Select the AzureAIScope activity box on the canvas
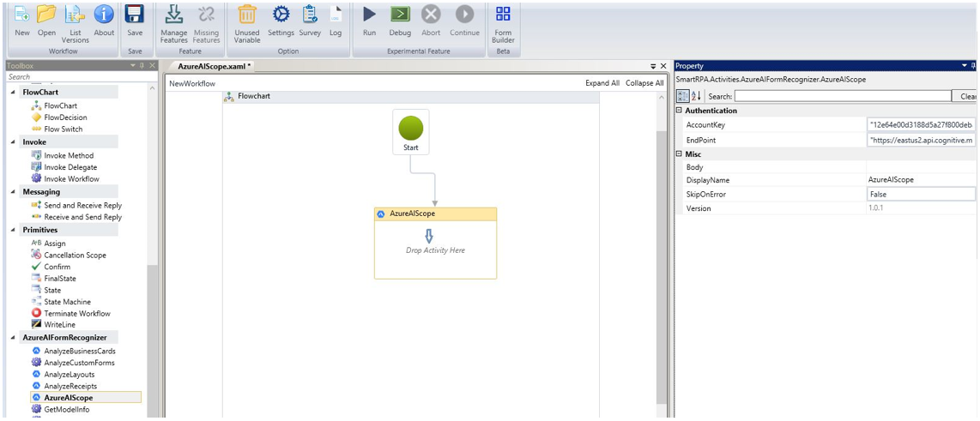Viewport: 980px width, 421px height. click(x=436, y=243)
